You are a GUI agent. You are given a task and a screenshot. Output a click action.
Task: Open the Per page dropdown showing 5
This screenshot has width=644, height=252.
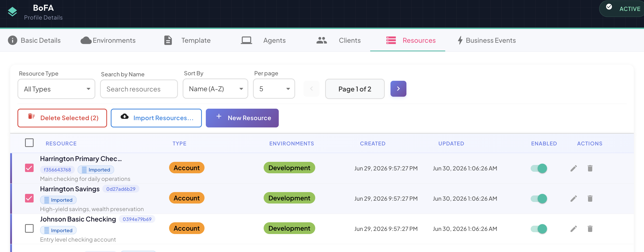click(274, 89)
